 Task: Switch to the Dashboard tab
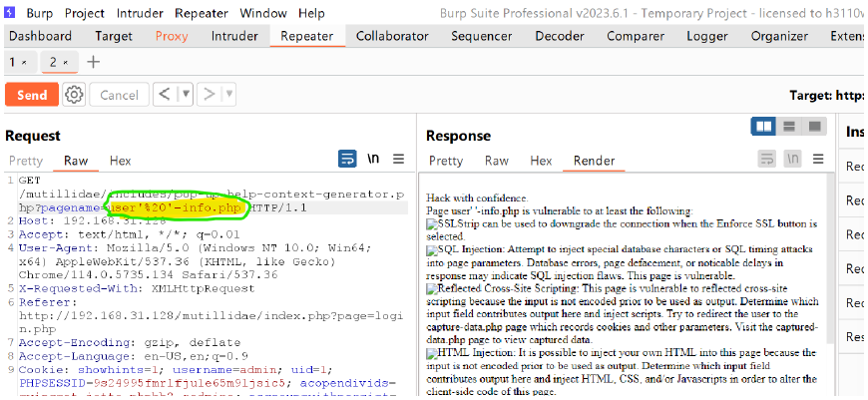[41, 37]
